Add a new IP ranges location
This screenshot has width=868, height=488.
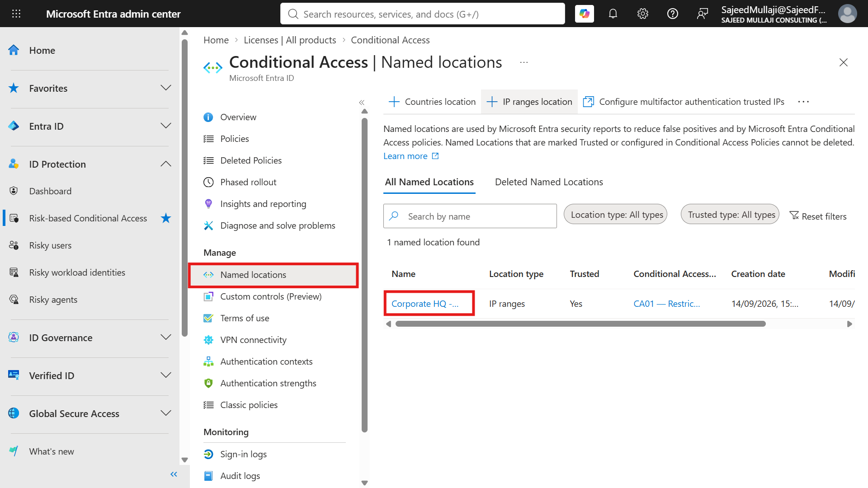(x=529, y=102)
